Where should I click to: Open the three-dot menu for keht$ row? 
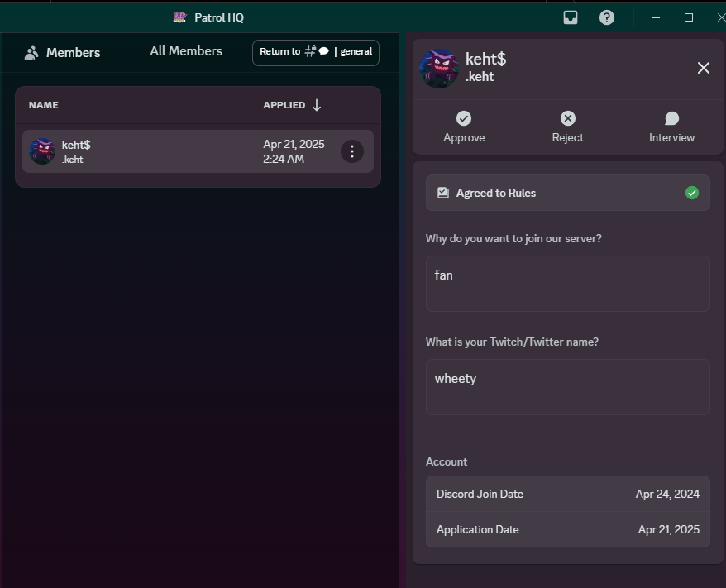point(352,151)
